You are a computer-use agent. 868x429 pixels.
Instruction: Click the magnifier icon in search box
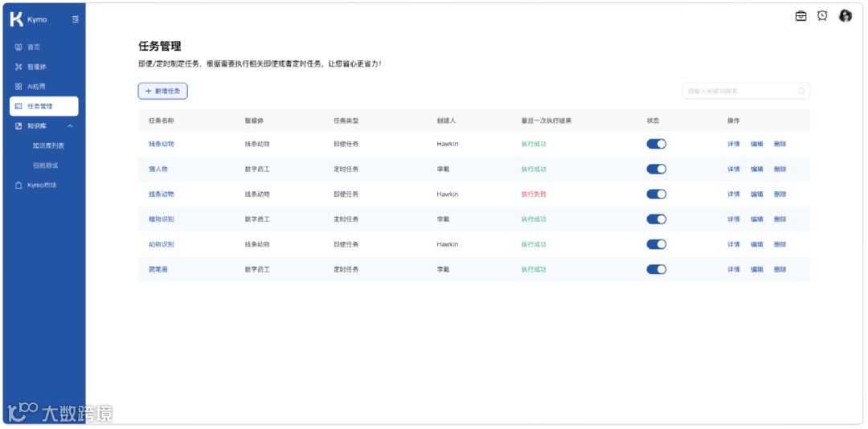801,91
